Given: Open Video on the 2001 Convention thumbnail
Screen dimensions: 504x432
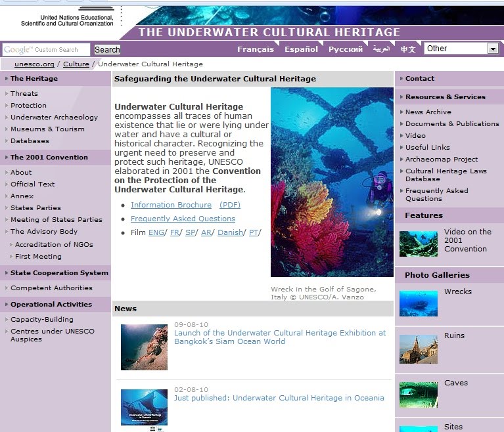Looking at the screenshot, I should click(418, 244).
